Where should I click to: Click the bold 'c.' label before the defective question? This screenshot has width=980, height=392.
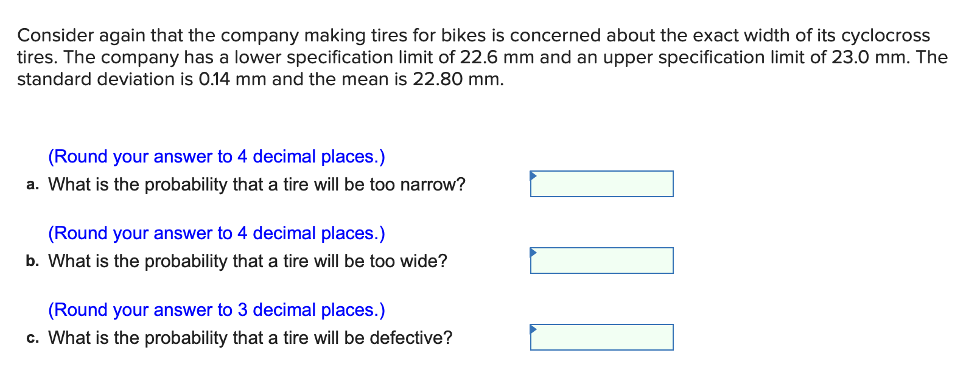pyautogui.click(x=33, y=338)
